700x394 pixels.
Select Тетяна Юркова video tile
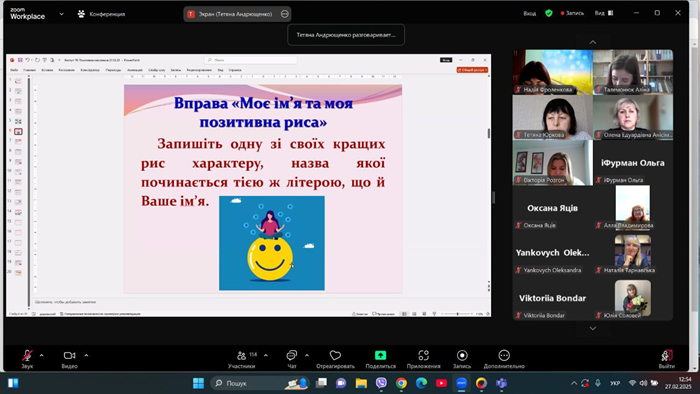[553, 117]
